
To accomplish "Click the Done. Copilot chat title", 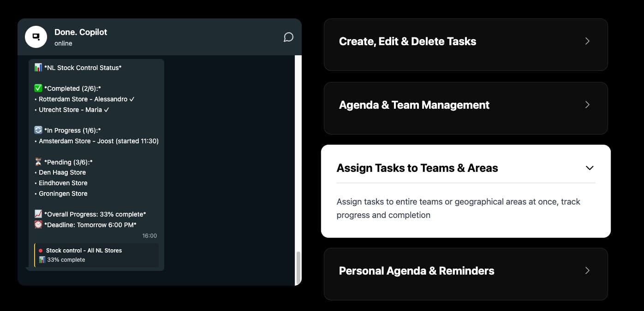I will click(81, 32).
